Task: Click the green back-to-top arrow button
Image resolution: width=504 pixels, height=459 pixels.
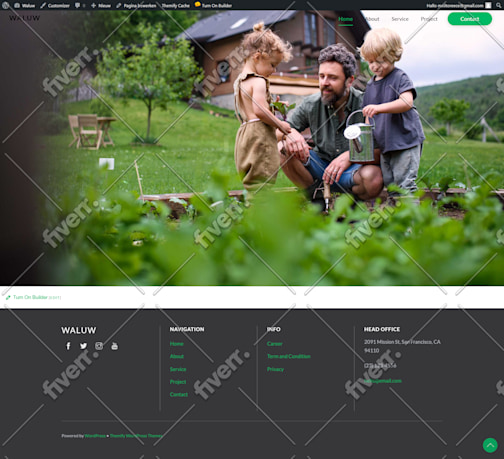Action: point(490,445)
